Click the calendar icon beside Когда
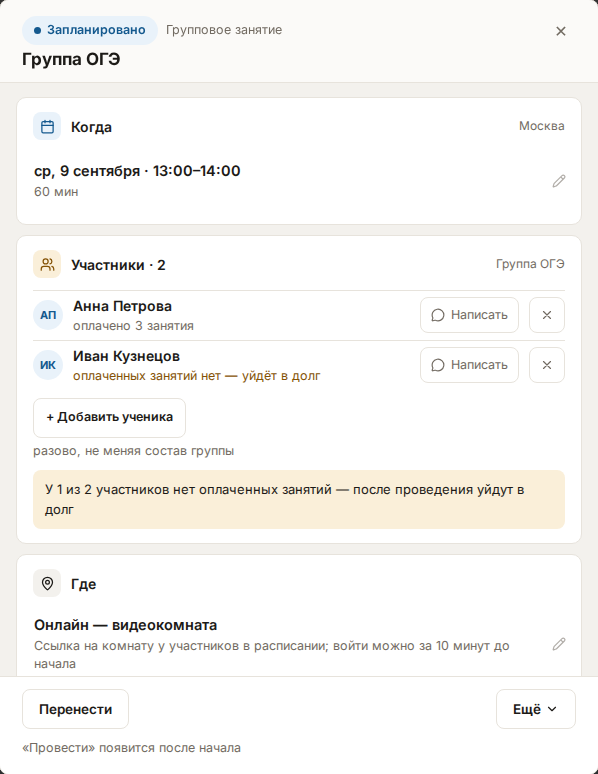This screenshot has width=598, height=774. pyautogui.click(x=47, y=126)
